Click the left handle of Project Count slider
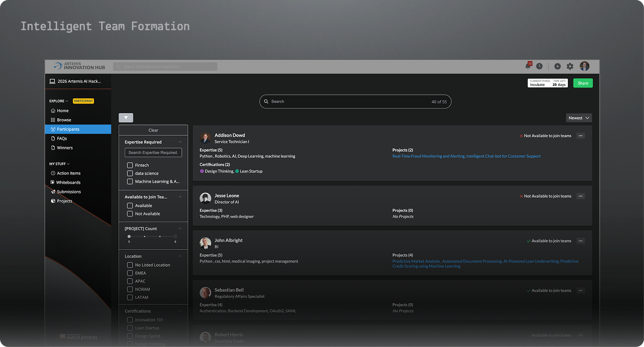Image resolution: width=644 pixels, height=347 pixels. [129, 236]
